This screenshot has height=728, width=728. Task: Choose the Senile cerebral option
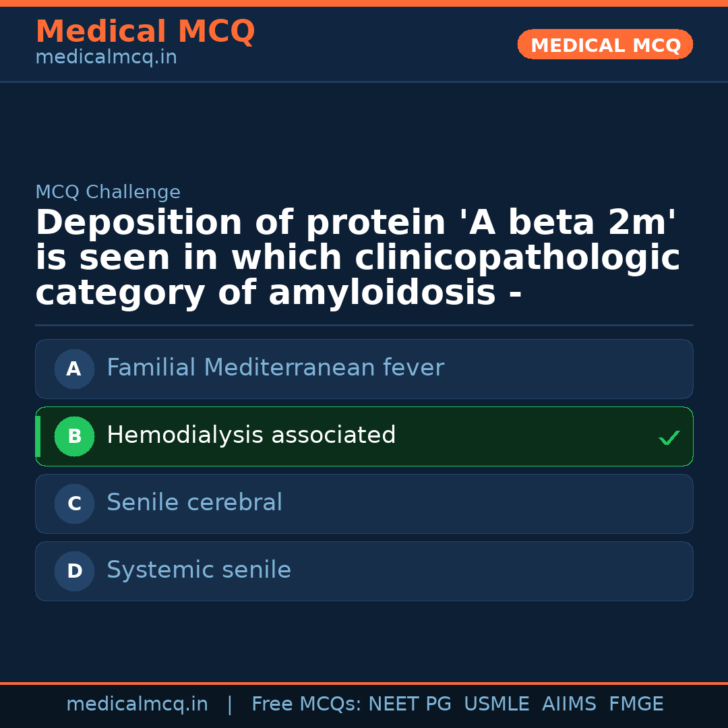[194, 503]
